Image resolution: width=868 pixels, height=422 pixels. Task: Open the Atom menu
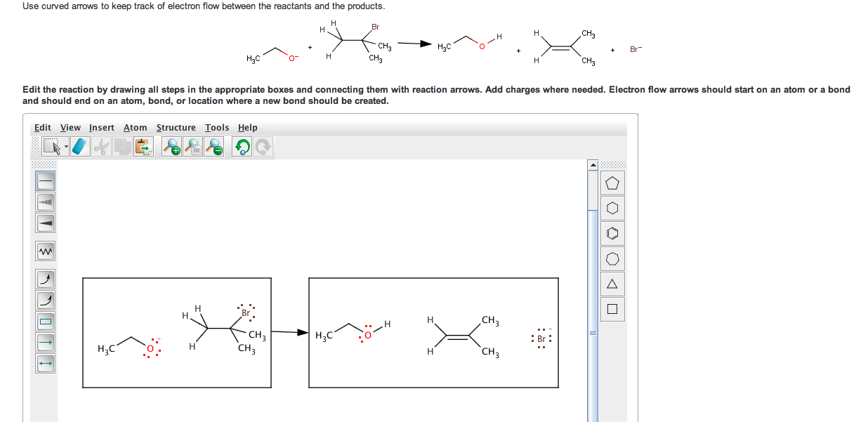(x=136, y=127)
